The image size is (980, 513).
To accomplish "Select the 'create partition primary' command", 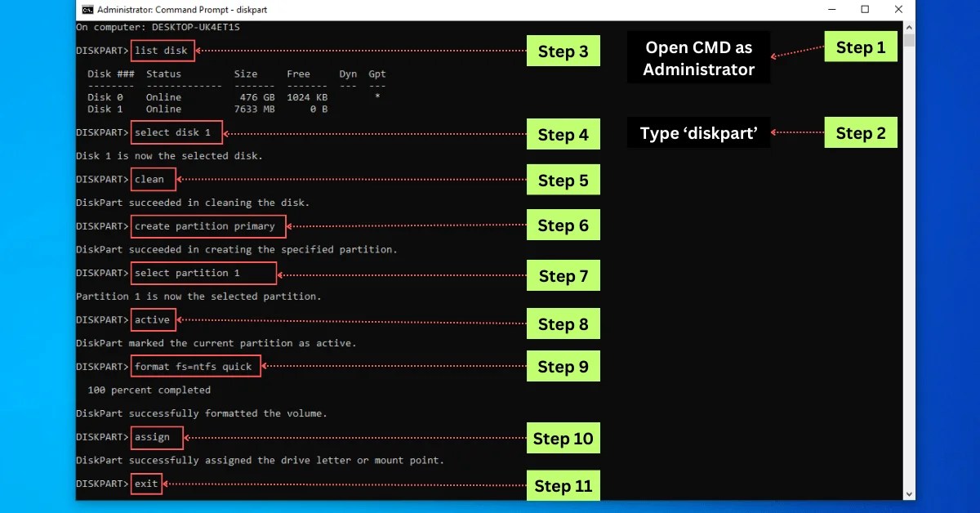I will tap(207, 225).
